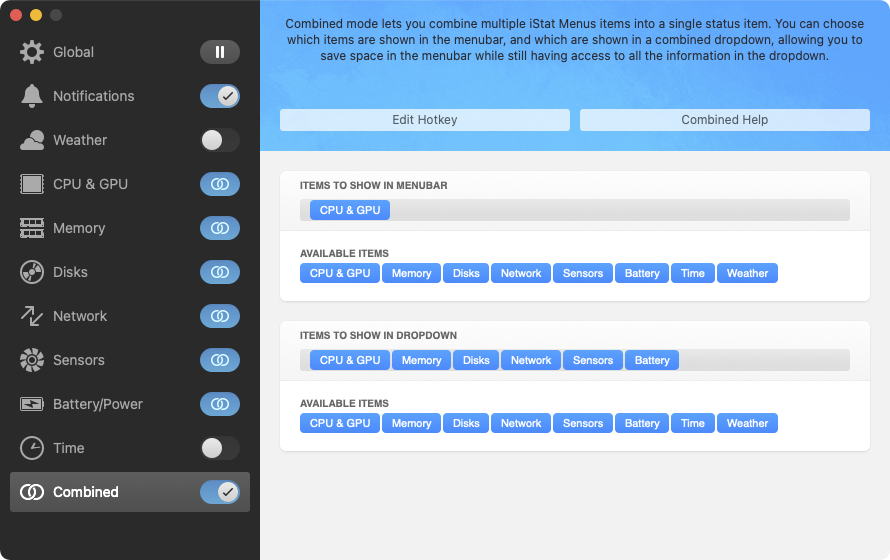This screenshot has height=560, width=890.
Task: Click the 'ITEMS TO SHOW IN DROPDOWN' heading
Action: pyautogui.click(x=378, y=335)
